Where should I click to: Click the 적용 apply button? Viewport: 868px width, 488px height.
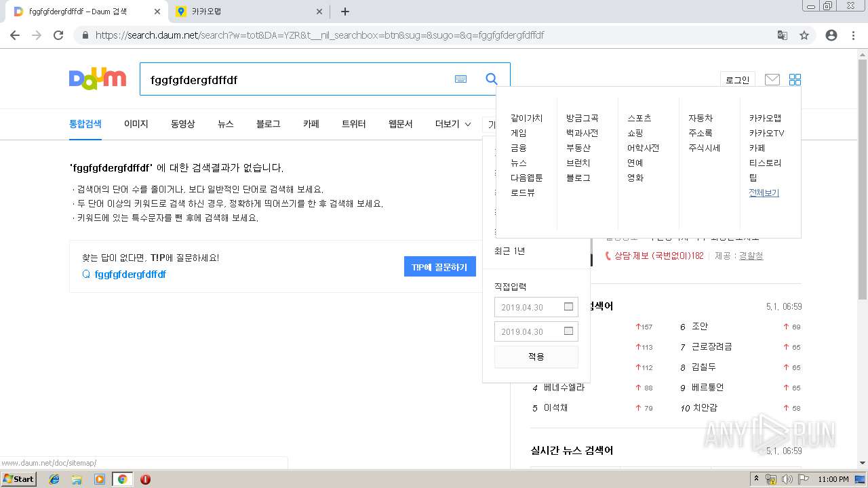coord(536,357)
